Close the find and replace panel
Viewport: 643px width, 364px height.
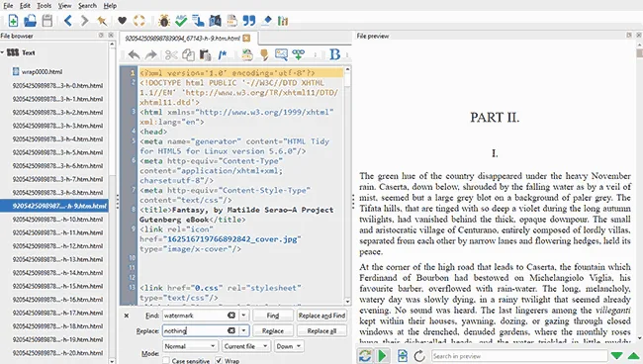coord(127,316)
